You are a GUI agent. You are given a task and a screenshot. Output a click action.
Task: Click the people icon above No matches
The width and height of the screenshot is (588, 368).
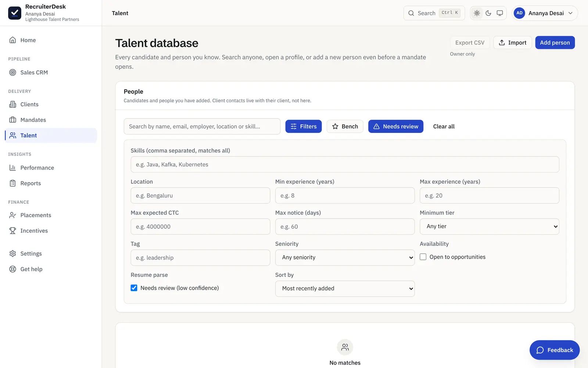point(345,347)
